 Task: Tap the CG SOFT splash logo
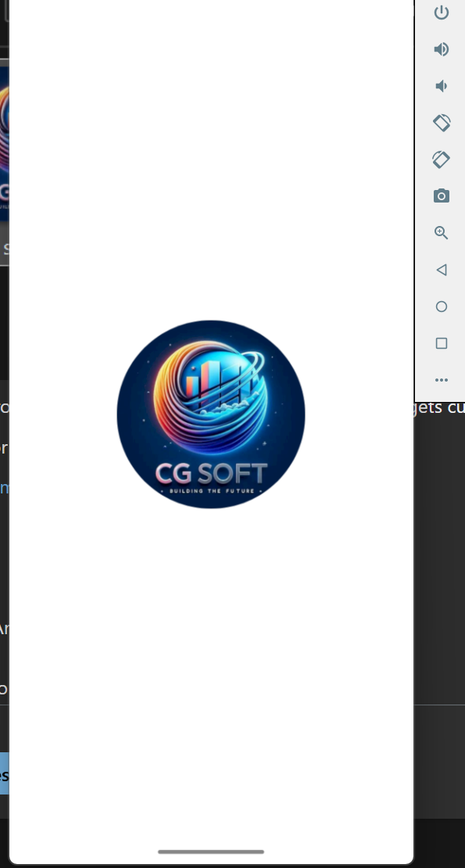pos(211,414)
